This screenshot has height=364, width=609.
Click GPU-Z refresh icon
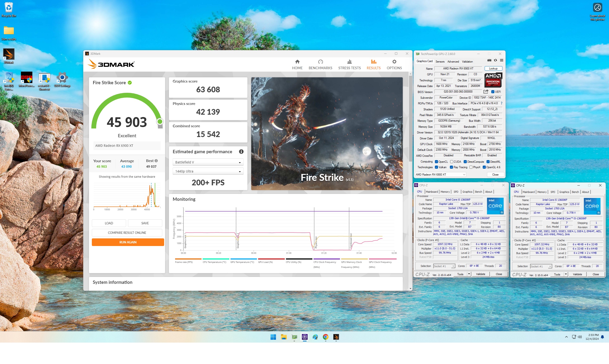[x=495, y=60]
